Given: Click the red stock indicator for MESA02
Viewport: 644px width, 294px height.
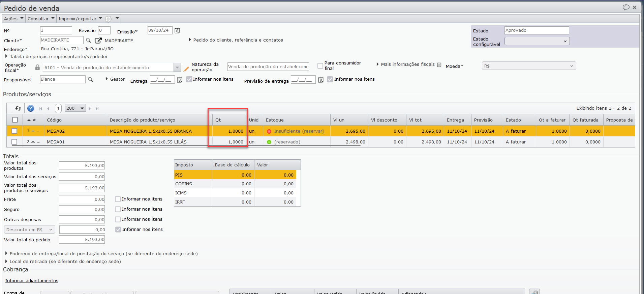Looking at the screenshot, I should point(269,131).
